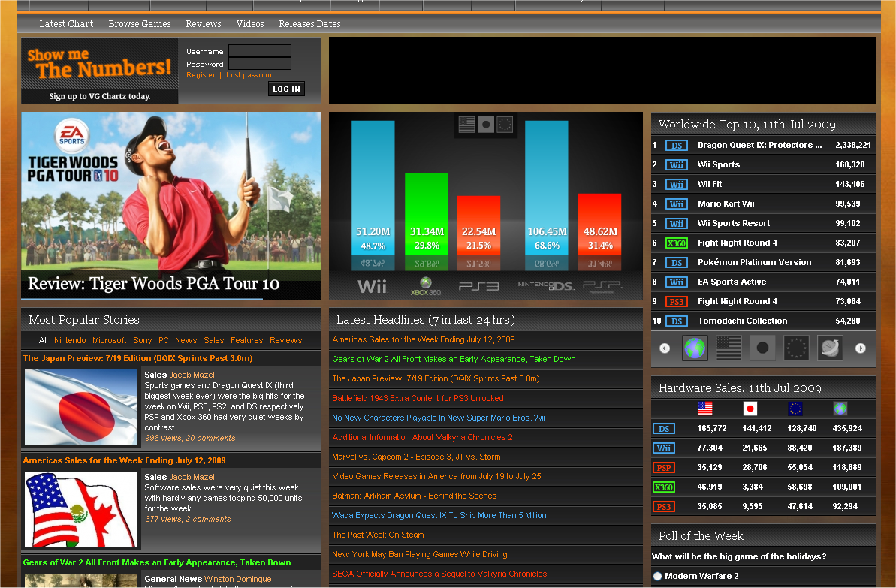Click the Xbox 360 logo under the chart
This screenshot has height=588, width=896.
tap(426, 285)
